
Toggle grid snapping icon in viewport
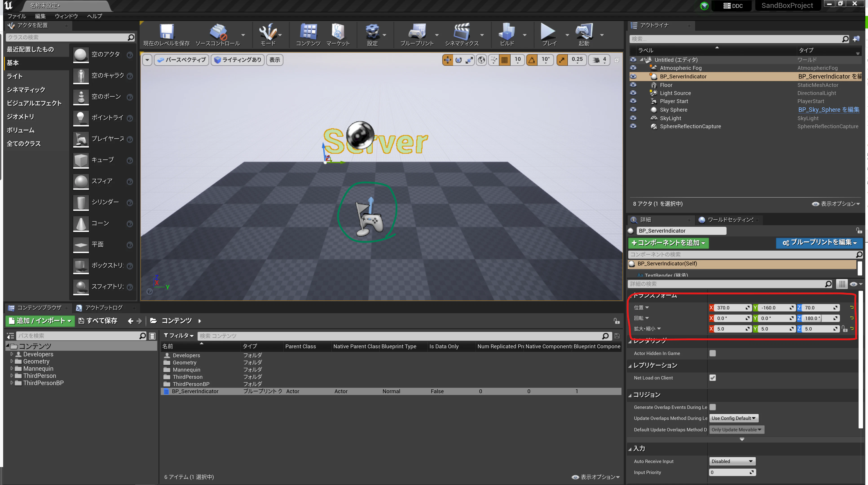click(x=504, y=60)
